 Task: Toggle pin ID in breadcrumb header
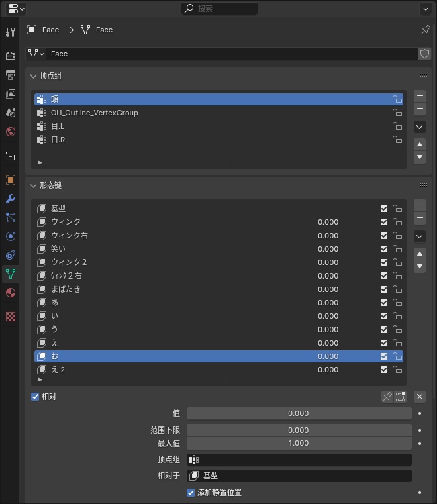point(425,30)
